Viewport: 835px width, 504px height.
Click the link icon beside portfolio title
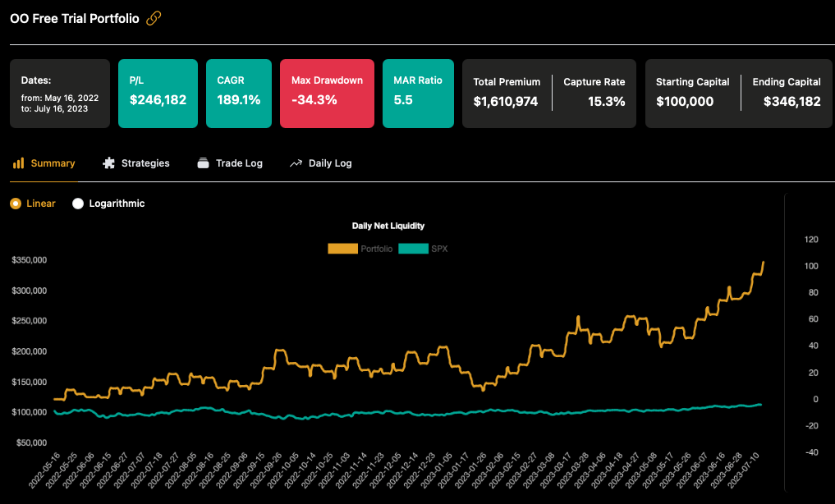[x=154, y=18]
